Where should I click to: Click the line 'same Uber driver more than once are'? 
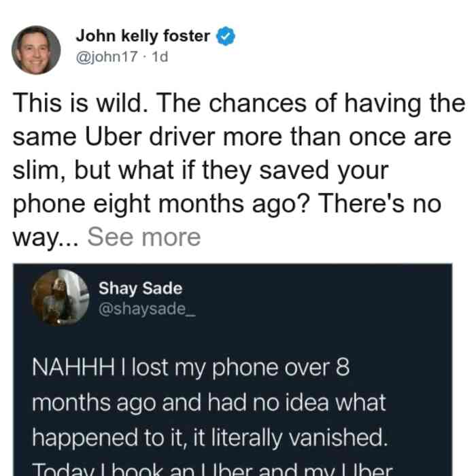pos(232,137)
